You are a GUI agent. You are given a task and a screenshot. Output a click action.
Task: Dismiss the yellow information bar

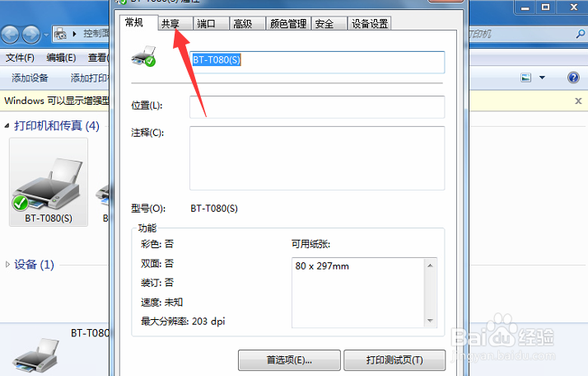point(578,101)
